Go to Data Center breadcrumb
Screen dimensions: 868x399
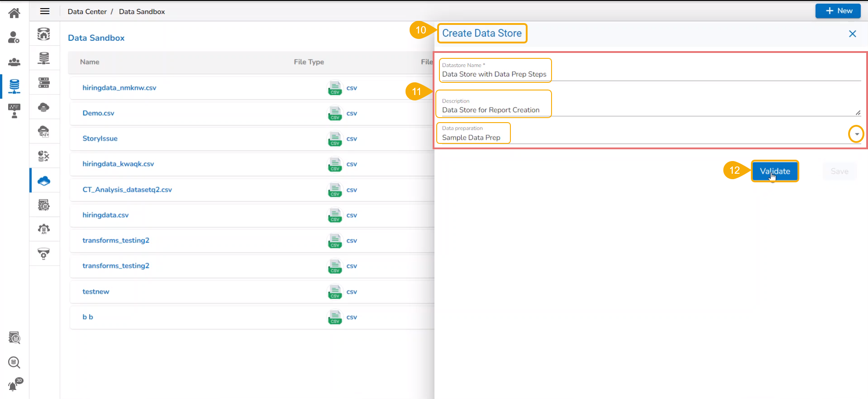(x=87, y=12)
